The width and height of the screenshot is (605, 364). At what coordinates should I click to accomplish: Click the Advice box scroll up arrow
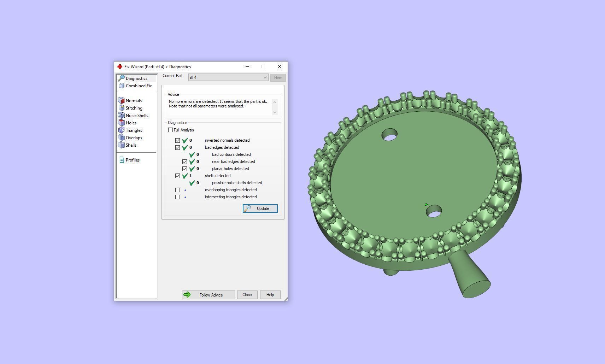(275, 102)
